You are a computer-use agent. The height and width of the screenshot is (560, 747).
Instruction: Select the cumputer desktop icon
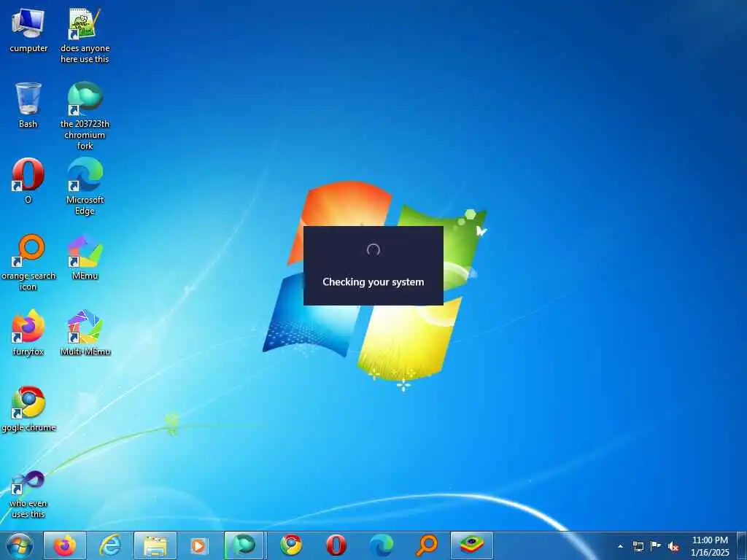(28, 30)
